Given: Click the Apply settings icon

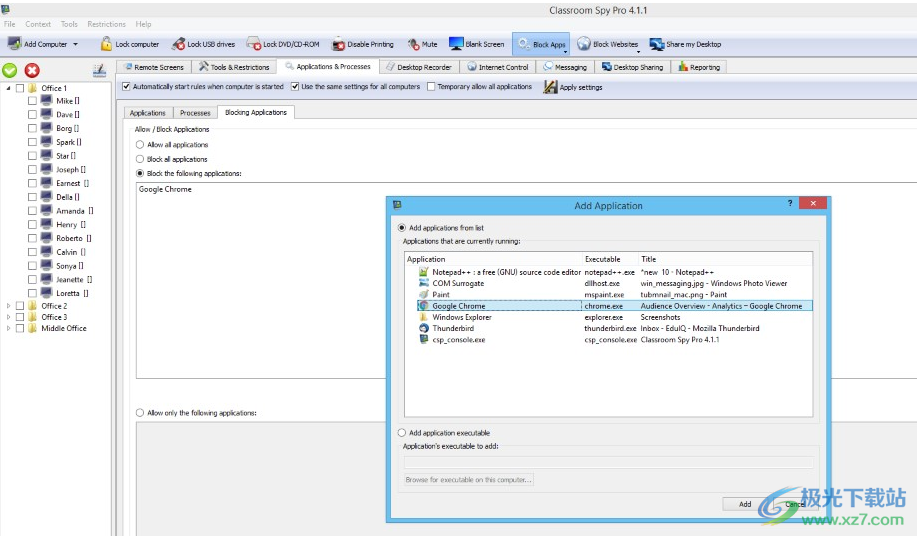Looking at the screenshot, I should 550,87.
